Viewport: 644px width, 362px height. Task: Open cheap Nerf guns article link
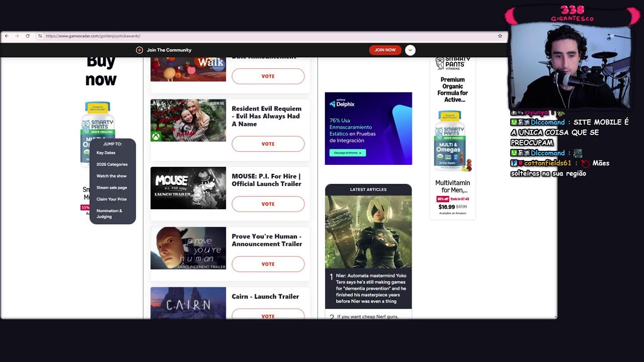click(x=368, y=316)
